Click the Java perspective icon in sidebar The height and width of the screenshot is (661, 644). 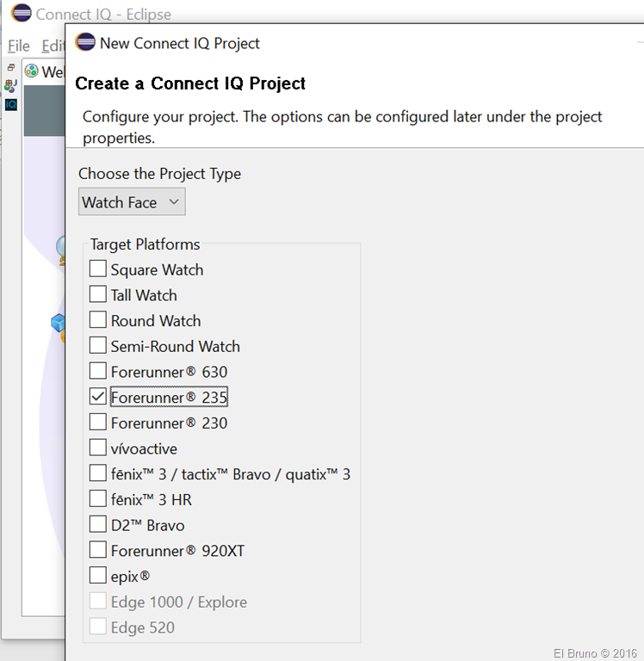click(10, 85)
